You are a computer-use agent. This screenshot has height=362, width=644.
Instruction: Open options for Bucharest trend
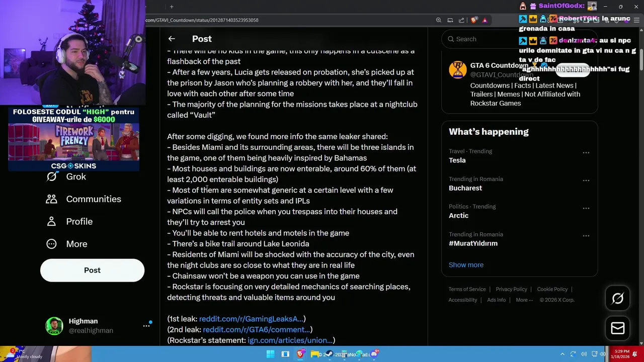click(586, 180)
